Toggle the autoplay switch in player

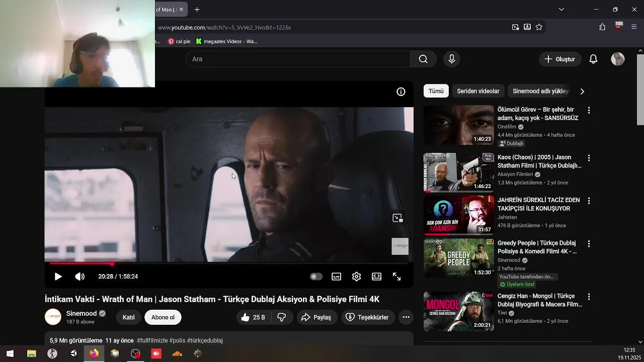316,277
